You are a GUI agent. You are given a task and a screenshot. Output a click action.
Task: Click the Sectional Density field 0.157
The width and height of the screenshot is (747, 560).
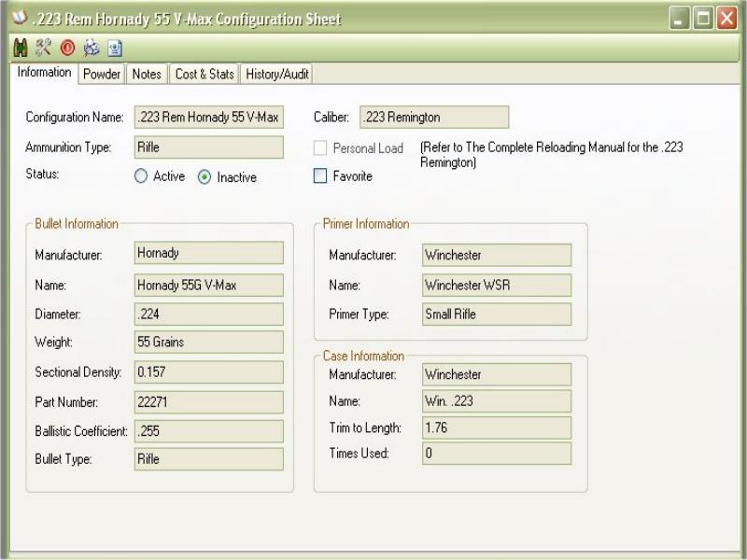pos(209,371)
